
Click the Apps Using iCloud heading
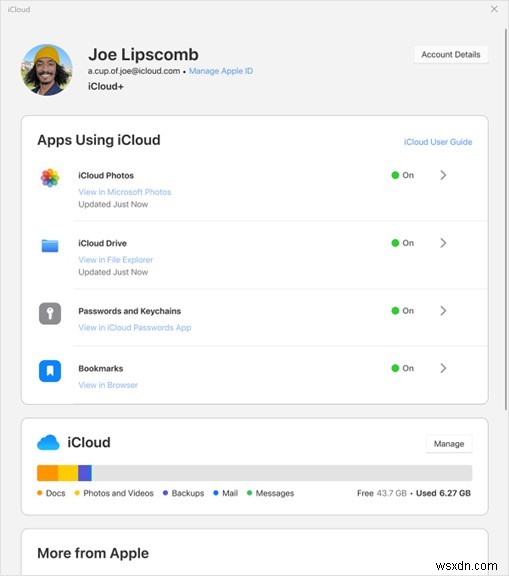click(x=99, y=140)
